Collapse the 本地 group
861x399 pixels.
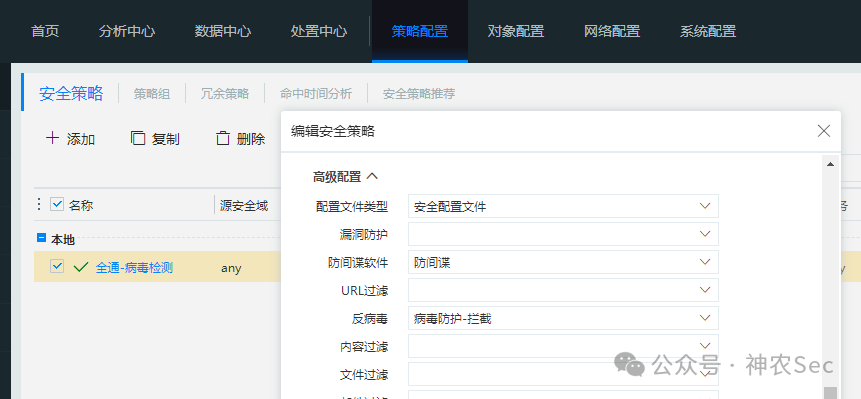[x=41, y=238]
